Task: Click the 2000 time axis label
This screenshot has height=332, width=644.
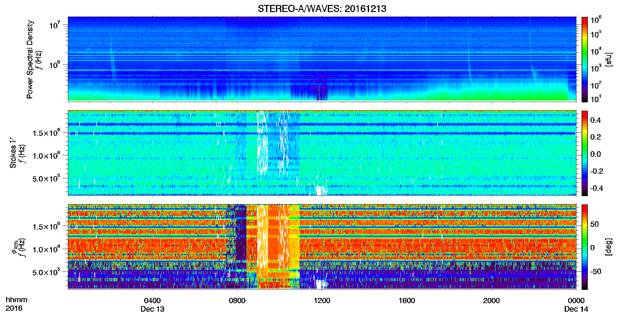Action: pyautogui.click(x=491, y=301)
